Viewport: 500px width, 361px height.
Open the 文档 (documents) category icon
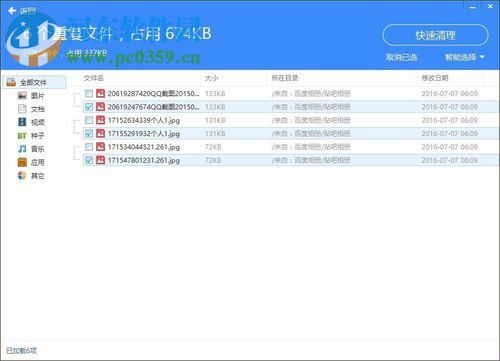(22, 109)
